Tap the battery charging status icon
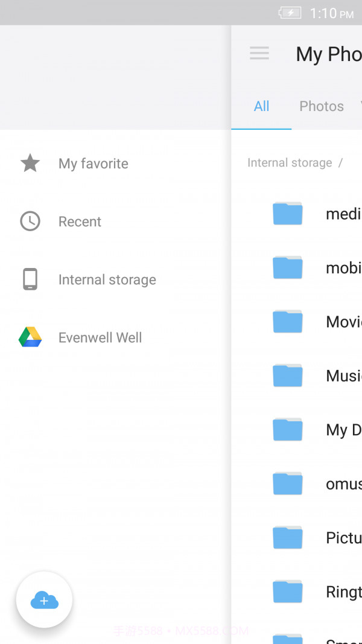 click(290, 13)
